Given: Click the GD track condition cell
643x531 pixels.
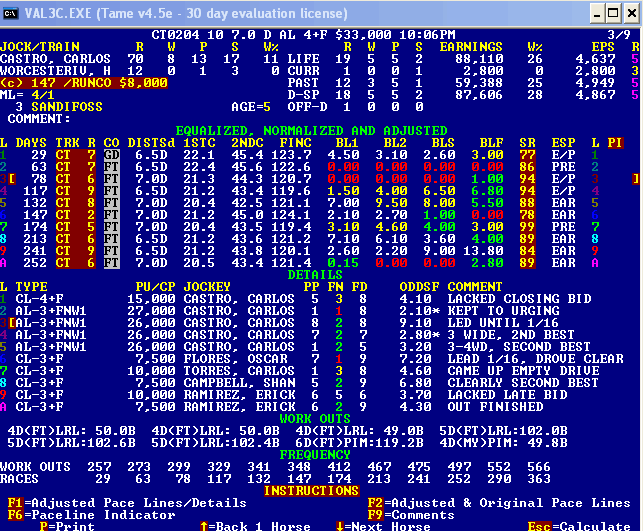Looking at the screenshot, I should tap(111, 155).
